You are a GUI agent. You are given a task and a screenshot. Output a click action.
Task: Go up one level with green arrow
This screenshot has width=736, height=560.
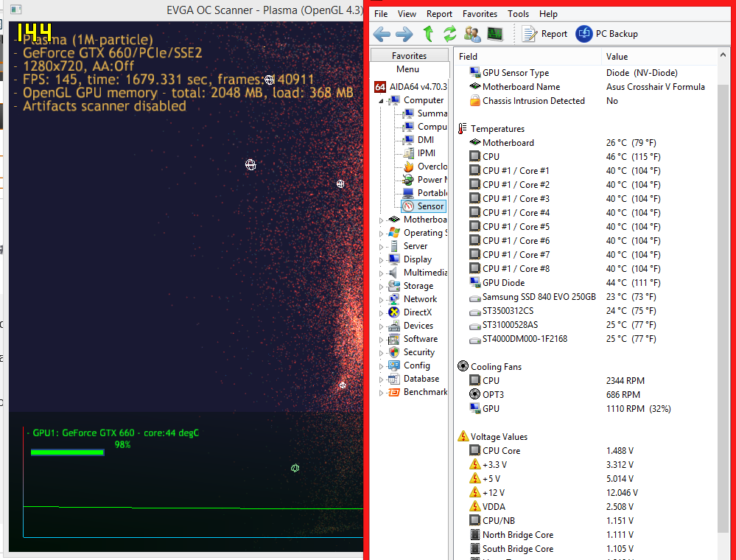[427, 34]
